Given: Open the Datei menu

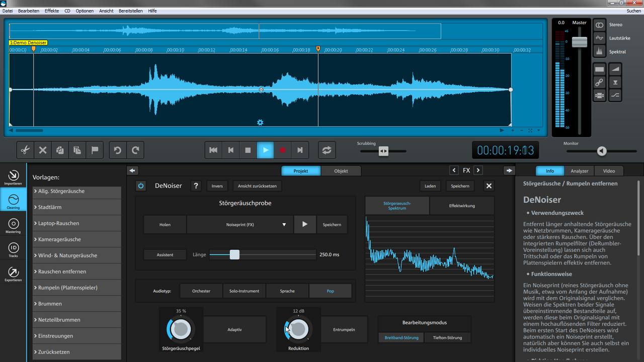Looking at the screenshot, I should [8, 11].
